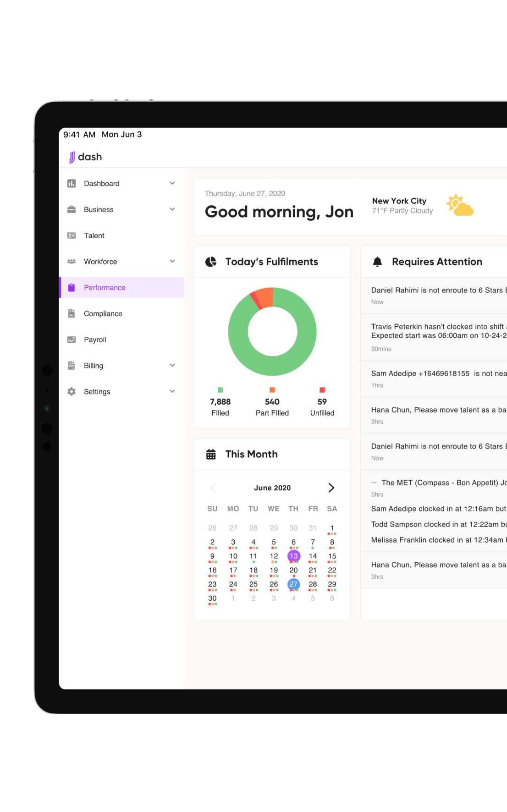
Task: Click the pie chart icon beside Today's Fulfilments
Action: point(211,262)
